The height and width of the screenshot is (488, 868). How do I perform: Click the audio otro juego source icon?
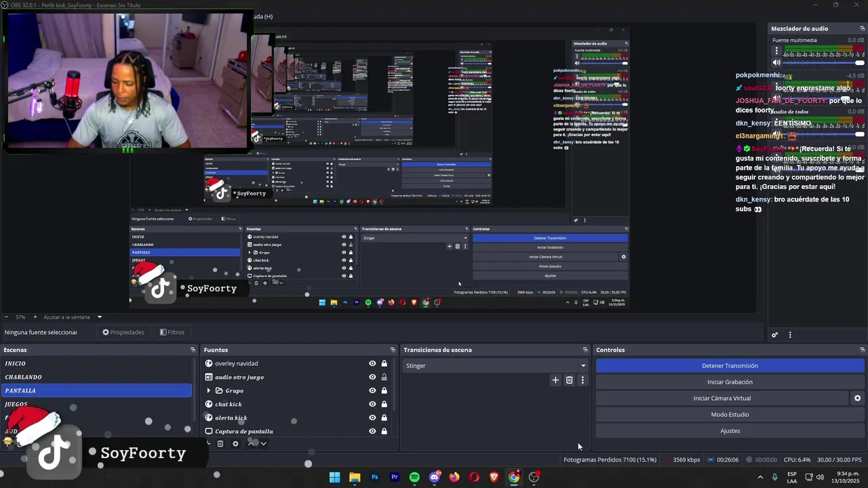pos(209,377)
